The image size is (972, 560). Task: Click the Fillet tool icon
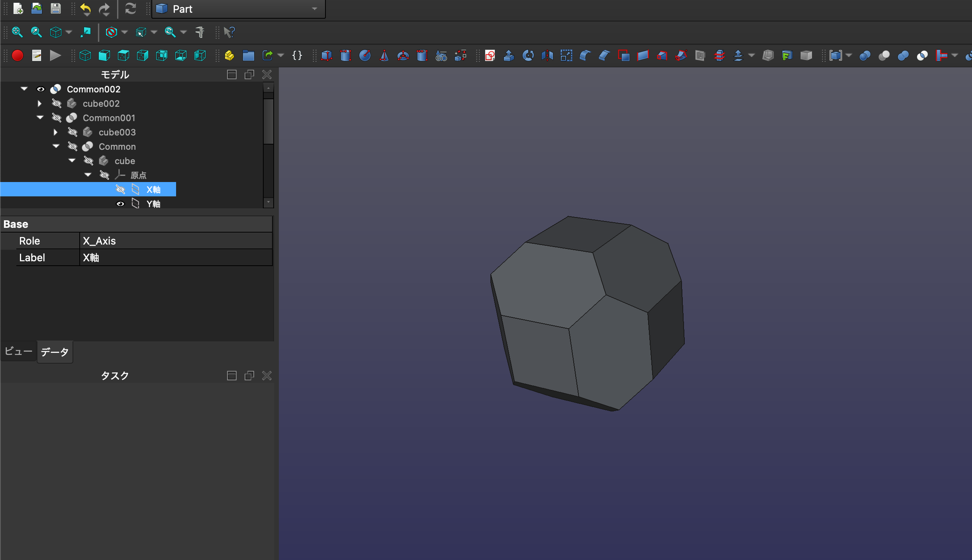click(585, 55)
